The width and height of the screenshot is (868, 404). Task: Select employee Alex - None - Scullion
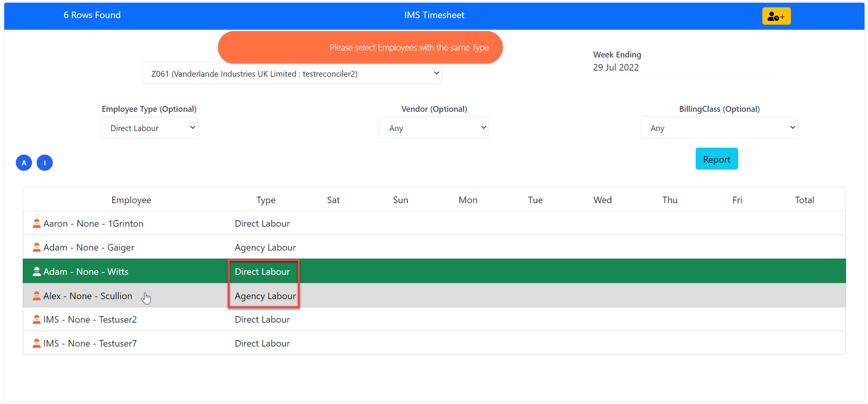click(x=88, y=296)
